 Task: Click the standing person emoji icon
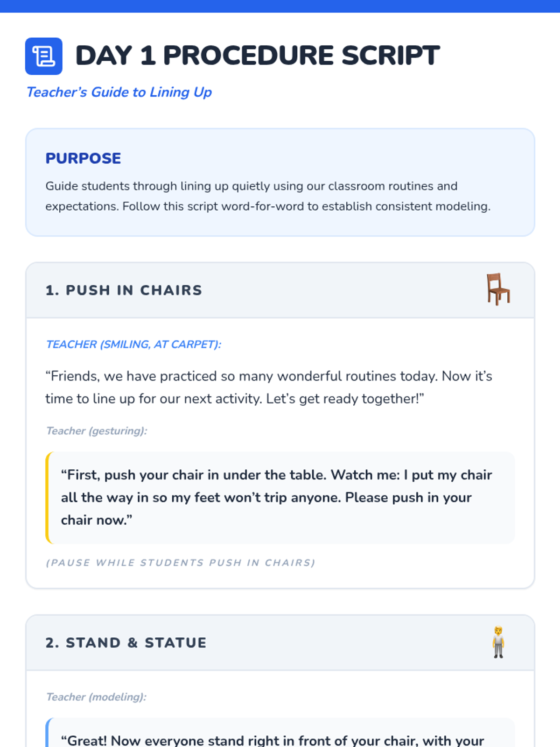coord(498,642)
